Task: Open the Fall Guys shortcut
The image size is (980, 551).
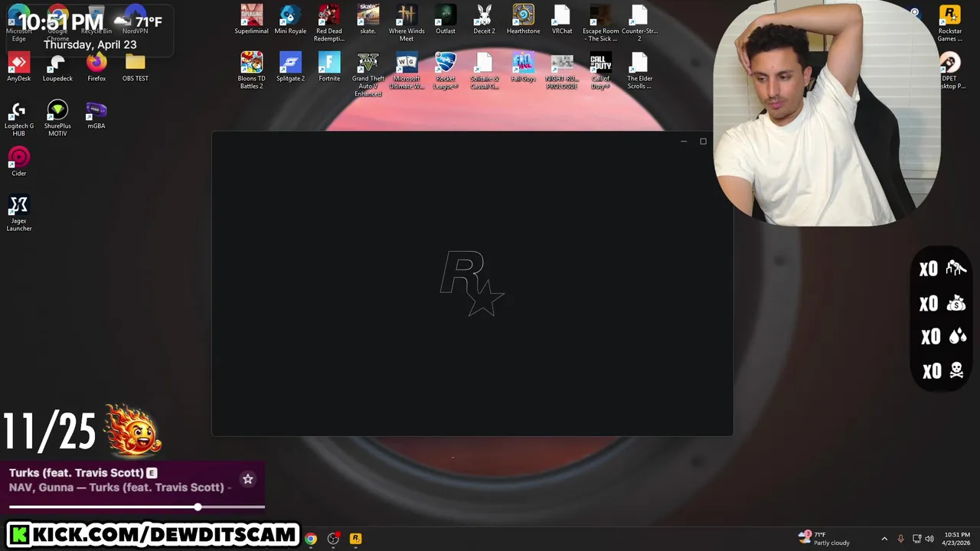Action: 523,67
